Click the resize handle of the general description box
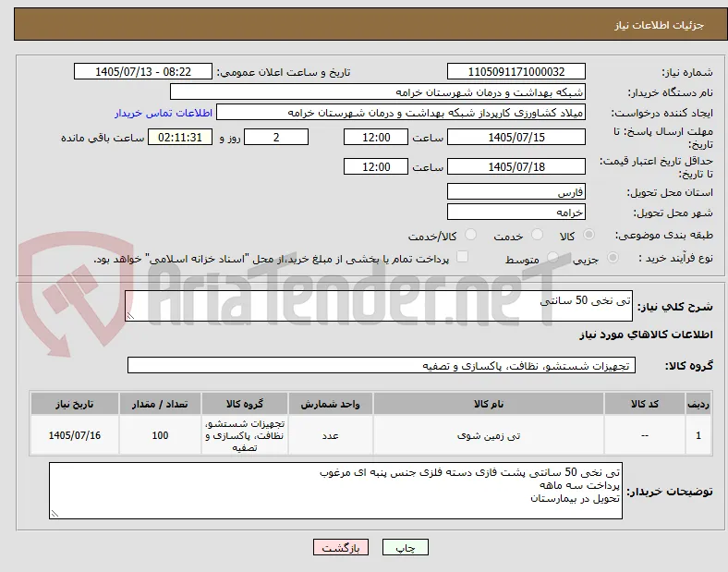The width and height of the screenshot is (728, 572). pos(130,316)
